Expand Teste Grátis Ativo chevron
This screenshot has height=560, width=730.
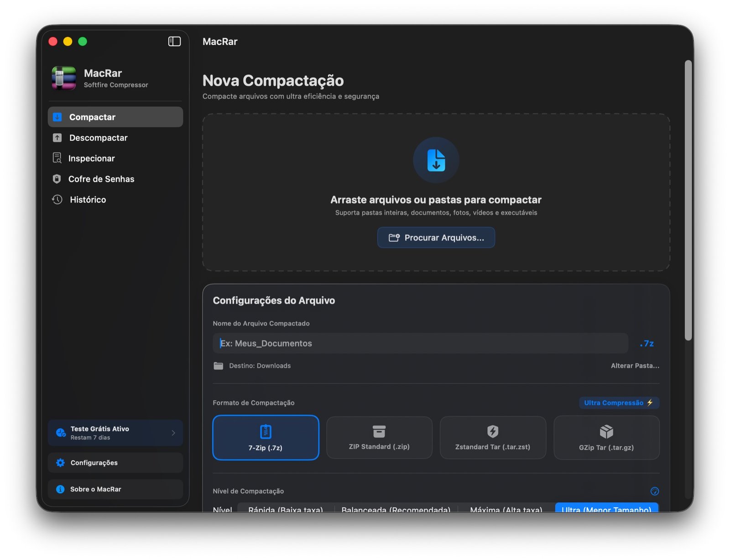pos(173,433)
